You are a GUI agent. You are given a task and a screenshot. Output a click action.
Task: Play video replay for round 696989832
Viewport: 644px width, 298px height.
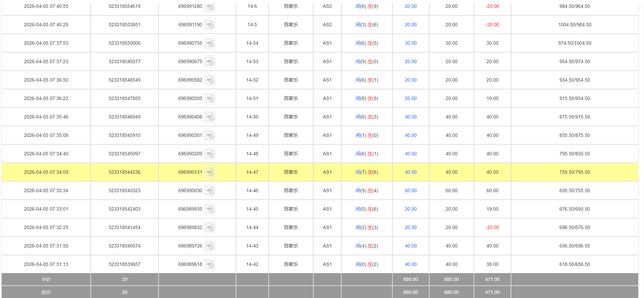[x=210, y=228]
